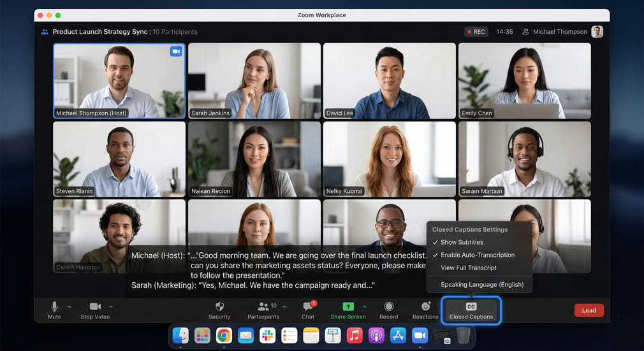The image size is (644, 351).
Task: Select Emily Chen video tile
Action: click(x=525, y=81)
